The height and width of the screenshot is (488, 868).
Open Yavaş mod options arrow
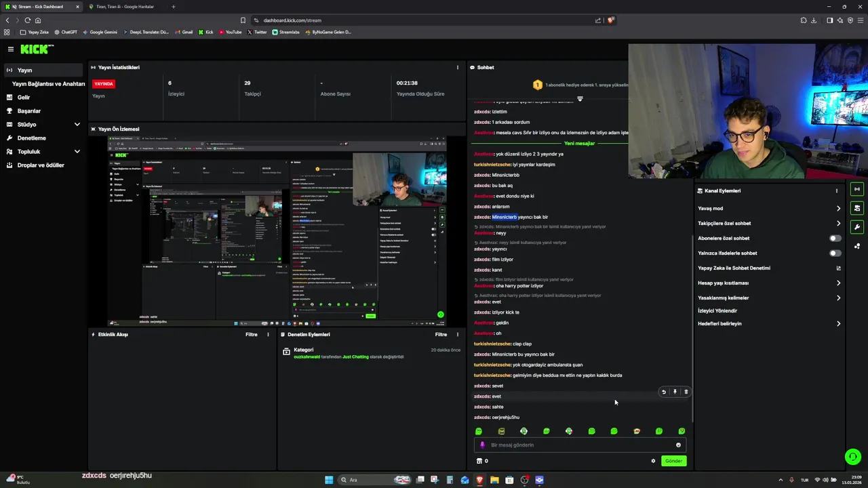coord(838,209)
